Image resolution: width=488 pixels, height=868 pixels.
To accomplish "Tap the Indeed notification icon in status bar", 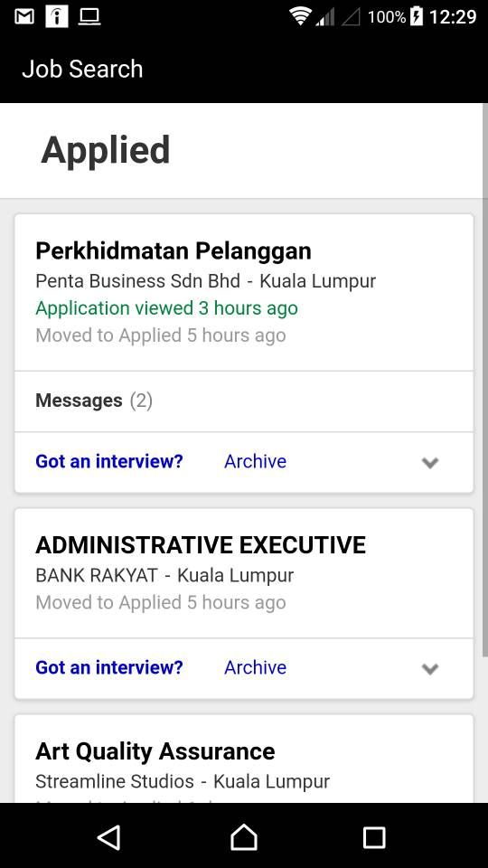I will (x=56, y=16).
